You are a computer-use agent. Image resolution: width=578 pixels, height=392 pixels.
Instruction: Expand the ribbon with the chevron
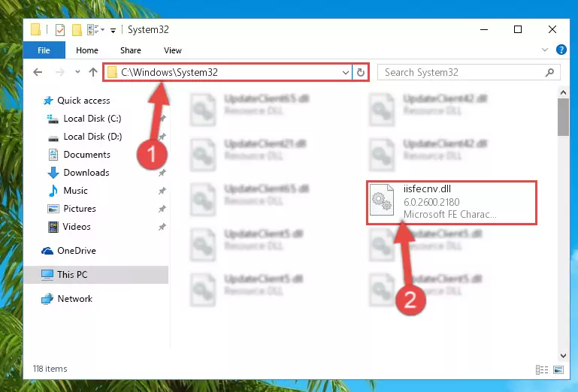point(545,50)
